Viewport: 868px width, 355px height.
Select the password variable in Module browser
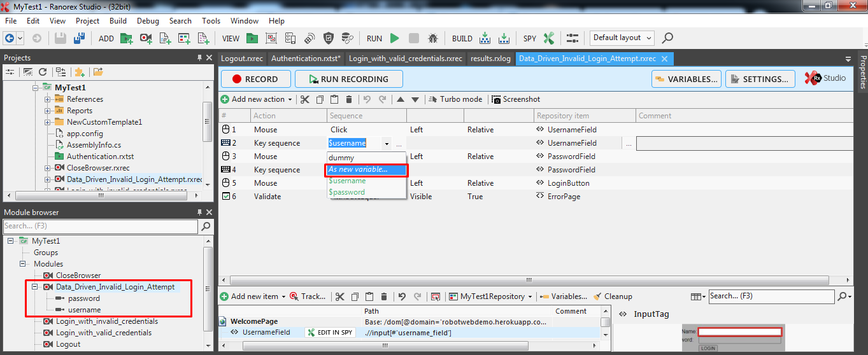pyautogui.click(x=83, y=298)
